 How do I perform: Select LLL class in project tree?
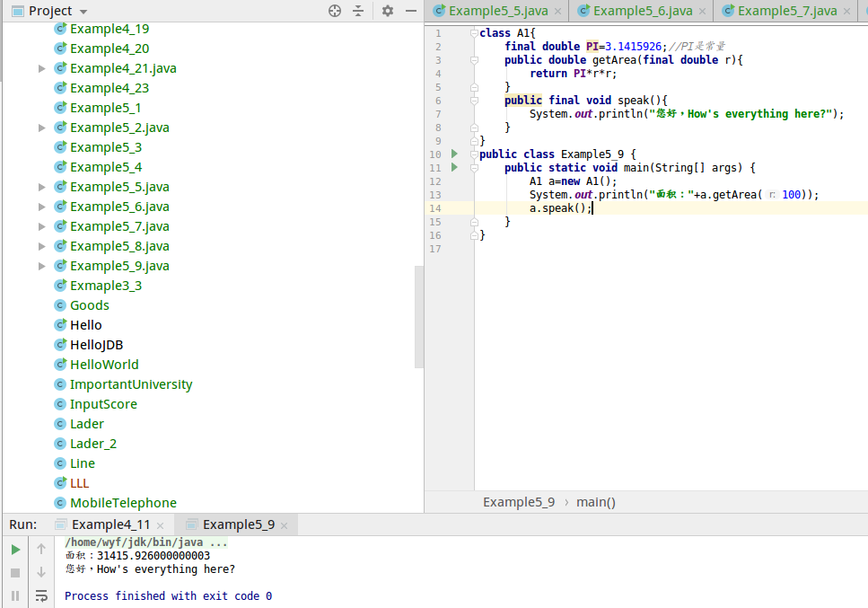click(x=79, y=483)
